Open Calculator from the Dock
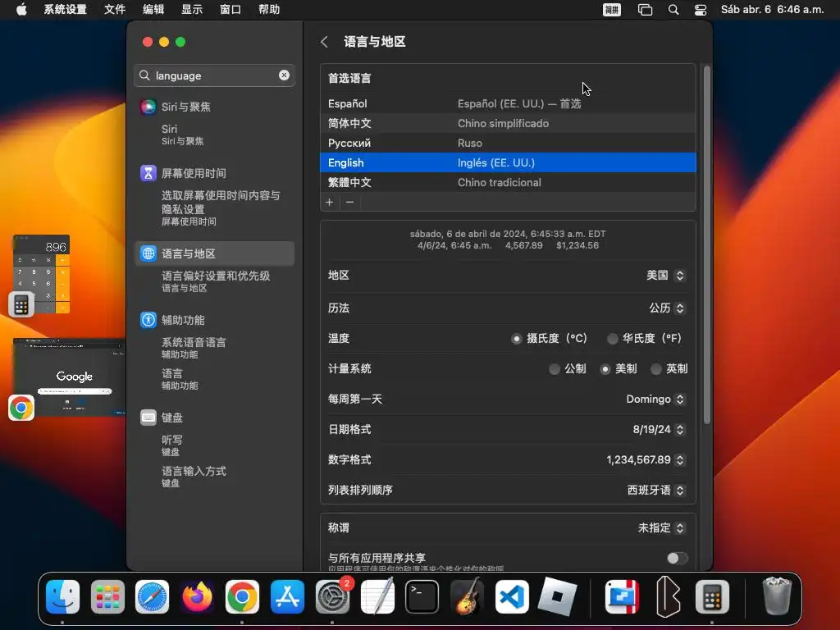 [712, 597]
